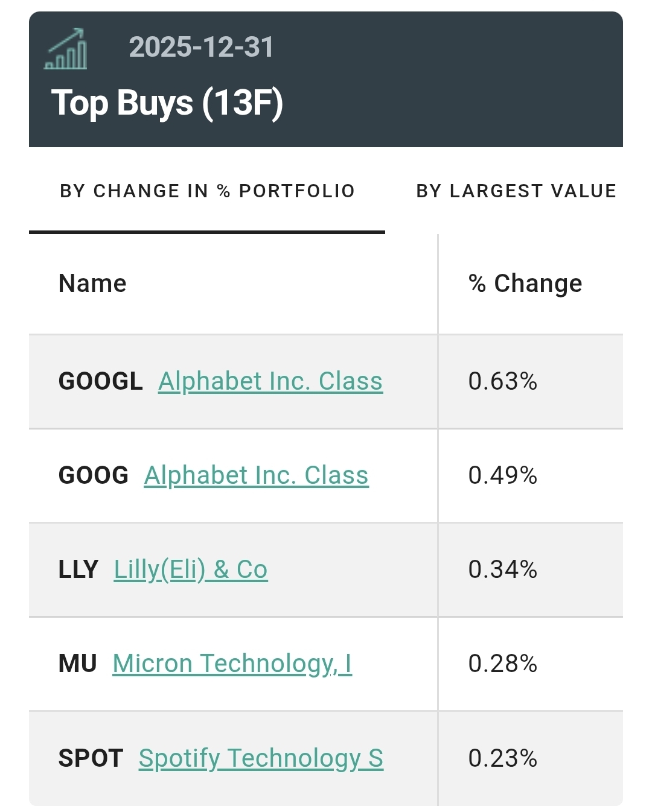Click the Name column header
Viewport: 652px width, 812px height.
[x=92, y=284]
